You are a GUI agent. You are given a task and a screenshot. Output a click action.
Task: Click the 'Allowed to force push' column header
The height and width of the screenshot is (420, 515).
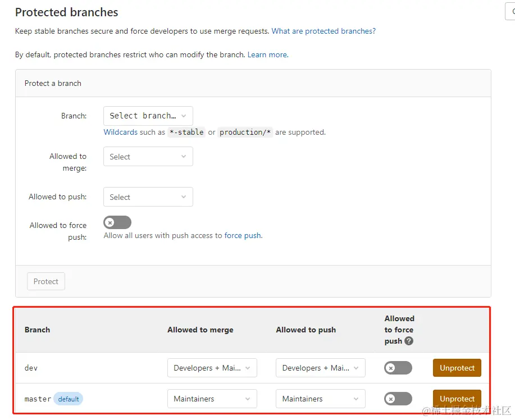[399, 330]
